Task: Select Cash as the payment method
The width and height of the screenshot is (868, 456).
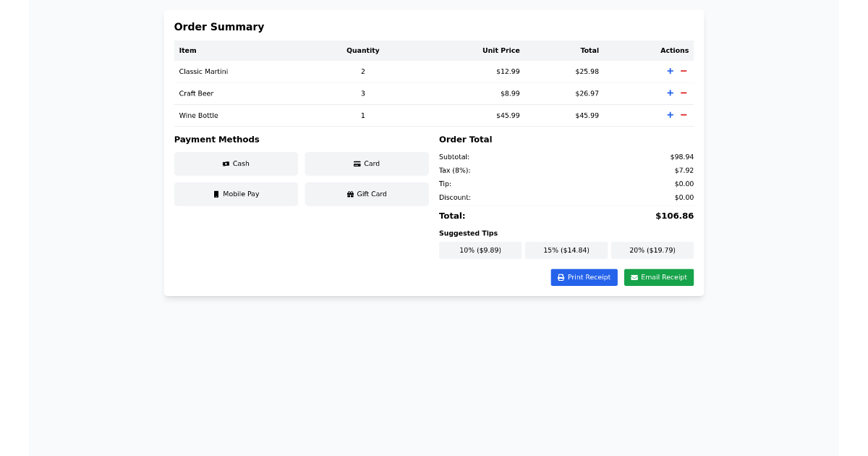Action: pyautogui.click(x=236, y=164)
